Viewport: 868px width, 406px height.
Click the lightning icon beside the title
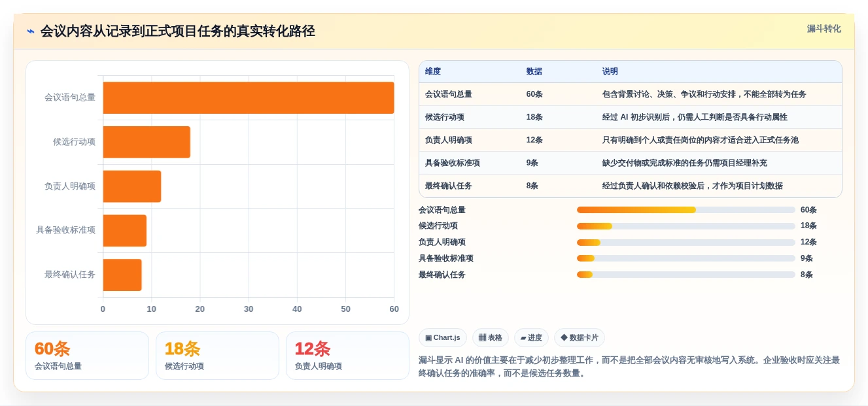(x=31, y=31)
